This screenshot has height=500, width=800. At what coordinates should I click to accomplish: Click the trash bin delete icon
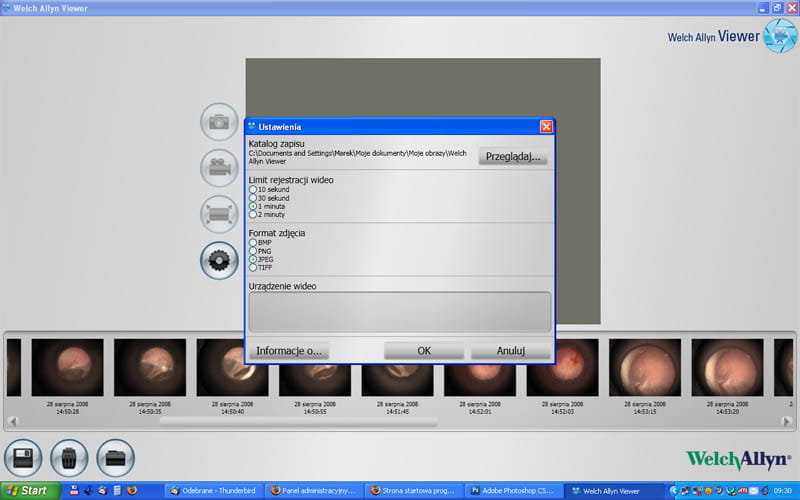[x=69, y=458]
